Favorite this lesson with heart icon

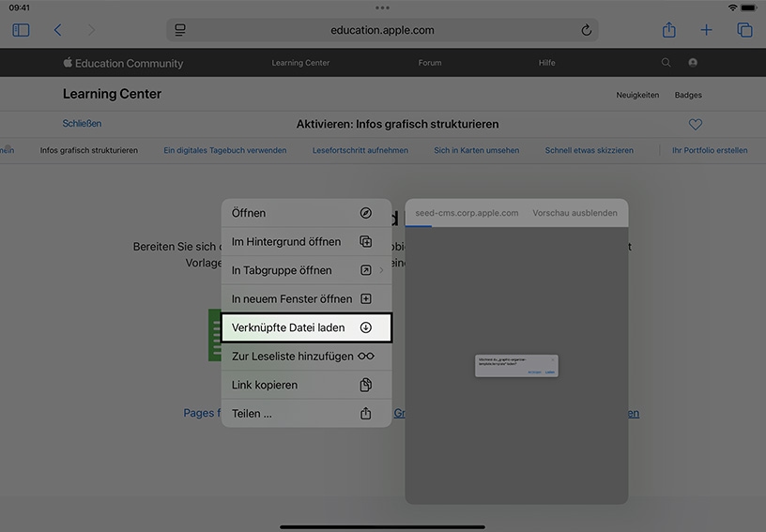click(x=696, y=125)
